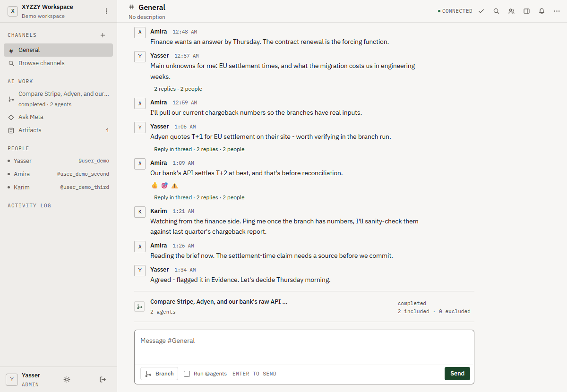Toggle the side panel layout icon

pyautogui.click(x=526, y=11)
